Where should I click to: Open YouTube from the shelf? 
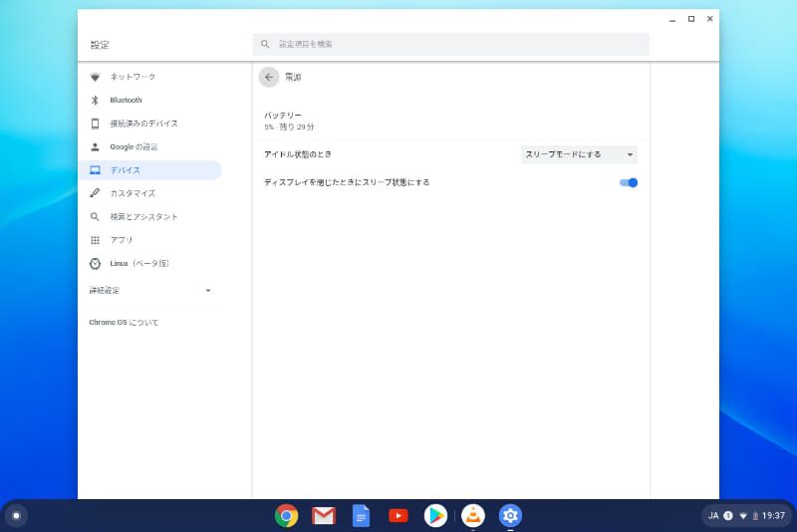click(398, 516)
